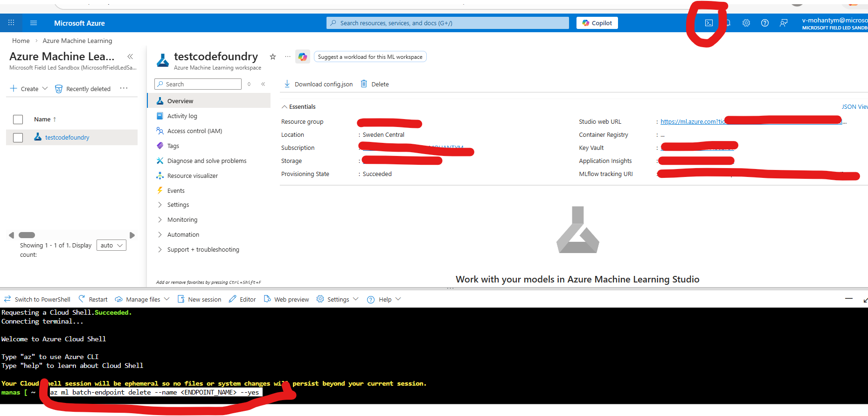Viewport: 868px width, 416px height.
Task: Tick the select-all checkbox beside Name
Action: click(18, 120)
